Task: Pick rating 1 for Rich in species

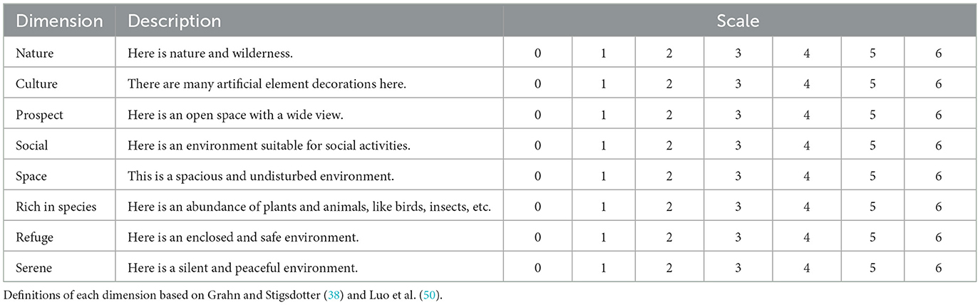Action: tap(604, 207)
